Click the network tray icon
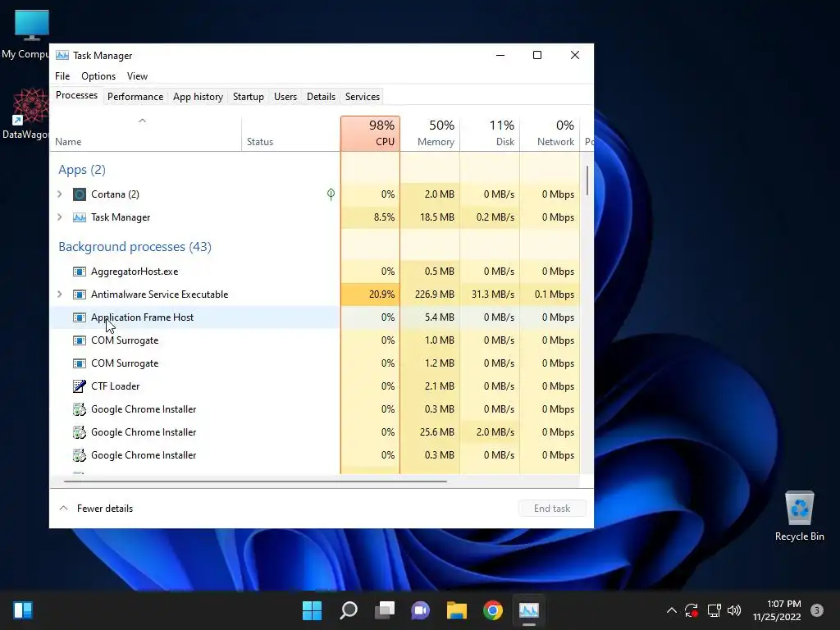The image size is (840, 630). coord(714,610)
